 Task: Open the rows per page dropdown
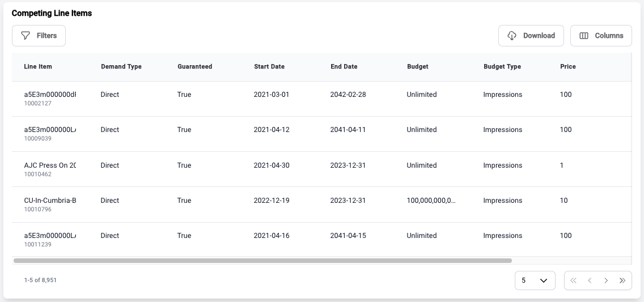(x=535, y=280)
